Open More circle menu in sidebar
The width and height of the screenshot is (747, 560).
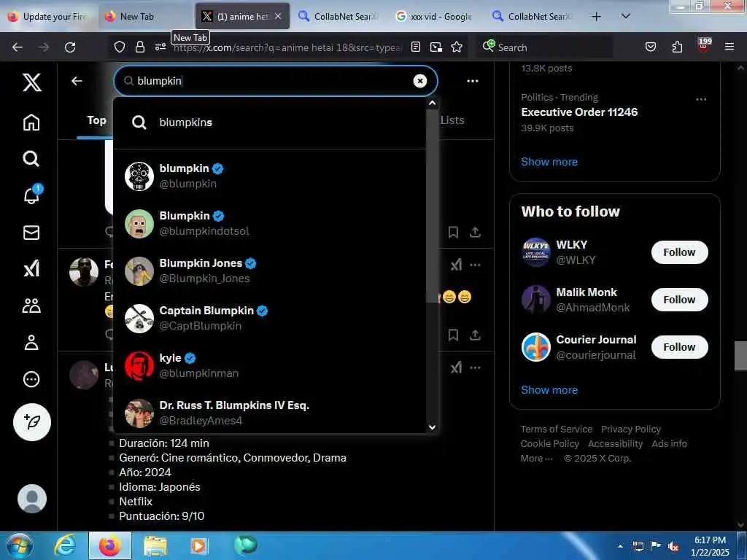[31, 379]
